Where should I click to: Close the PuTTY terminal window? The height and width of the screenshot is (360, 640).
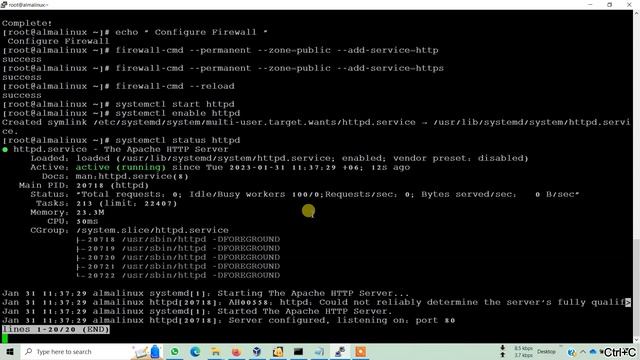(x=629, y=4)
